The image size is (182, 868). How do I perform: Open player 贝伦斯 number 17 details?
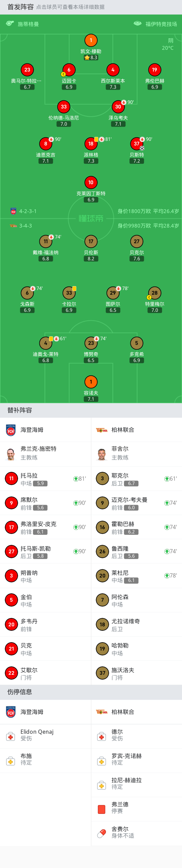91,241
